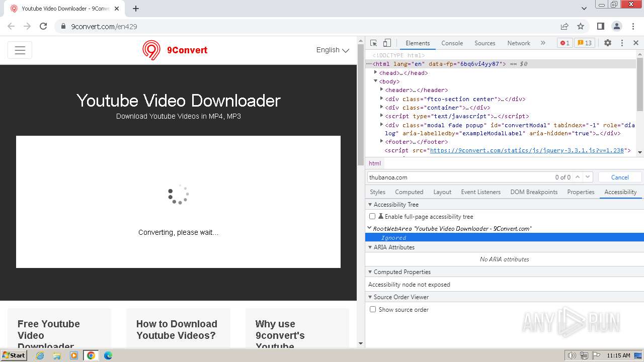Click the address bar URL 9convert.com/en429
The height and width of the screenshot is (362, 644).
104,26
